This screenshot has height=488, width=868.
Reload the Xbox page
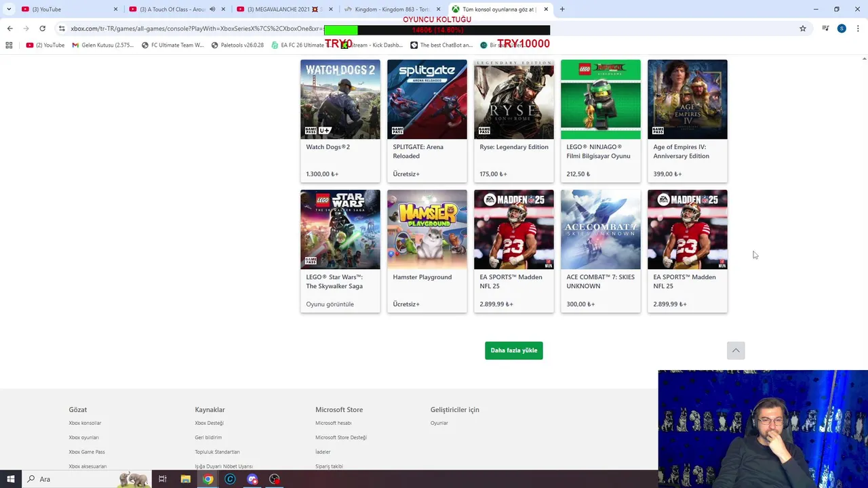coord(42,28)
